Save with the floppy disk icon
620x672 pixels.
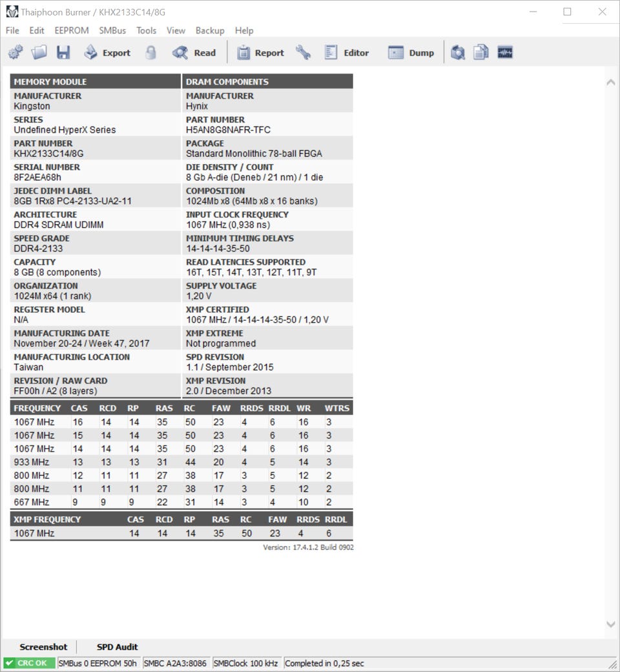click(63, 53)
